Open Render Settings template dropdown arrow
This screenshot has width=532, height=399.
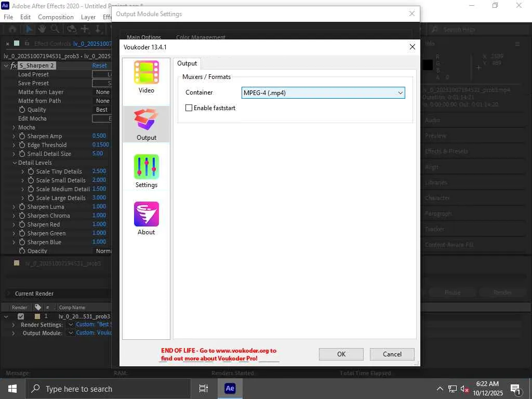click(x=71, y=325)
